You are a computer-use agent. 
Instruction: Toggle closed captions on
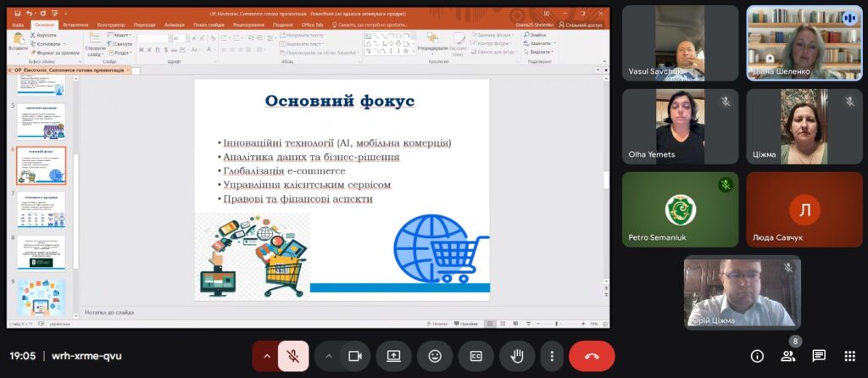click(x=476, y=356)
